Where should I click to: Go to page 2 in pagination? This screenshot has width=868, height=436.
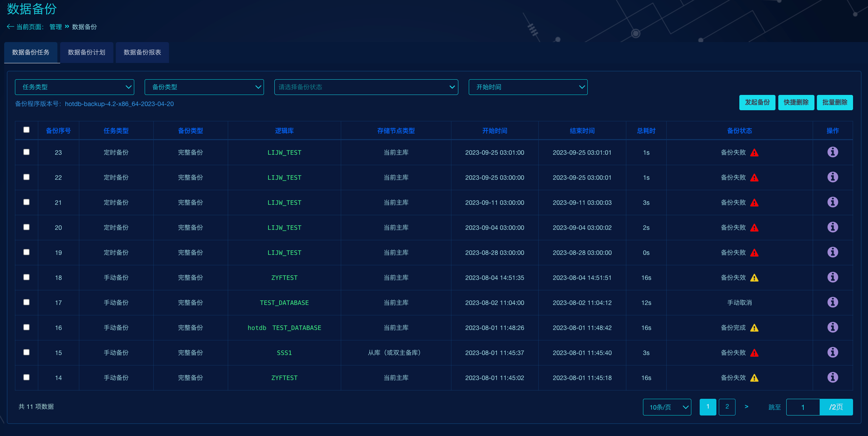coord(727,407)
